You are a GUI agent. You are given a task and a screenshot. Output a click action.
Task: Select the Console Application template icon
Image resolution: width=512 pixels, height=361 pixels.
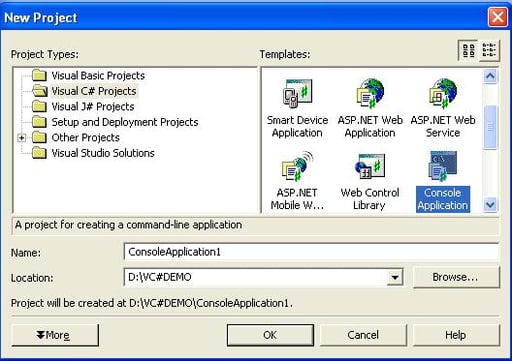(443, 166)
